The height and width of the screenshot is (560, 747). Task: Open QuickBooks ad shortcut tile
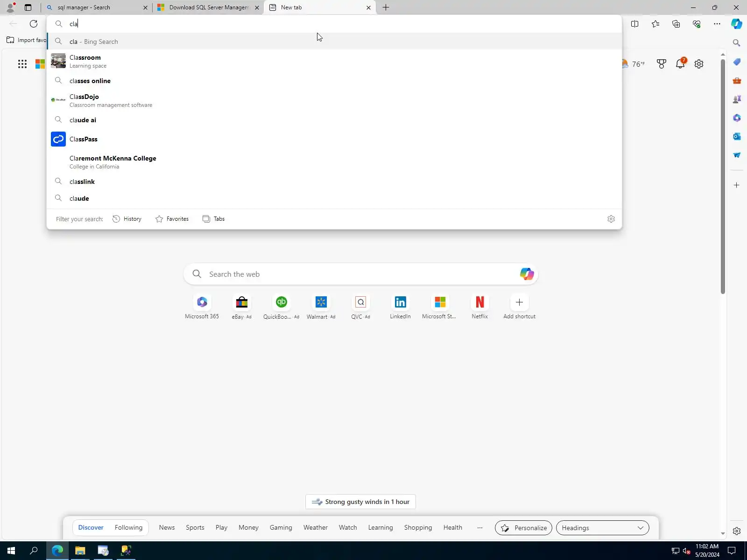(281, 307)
